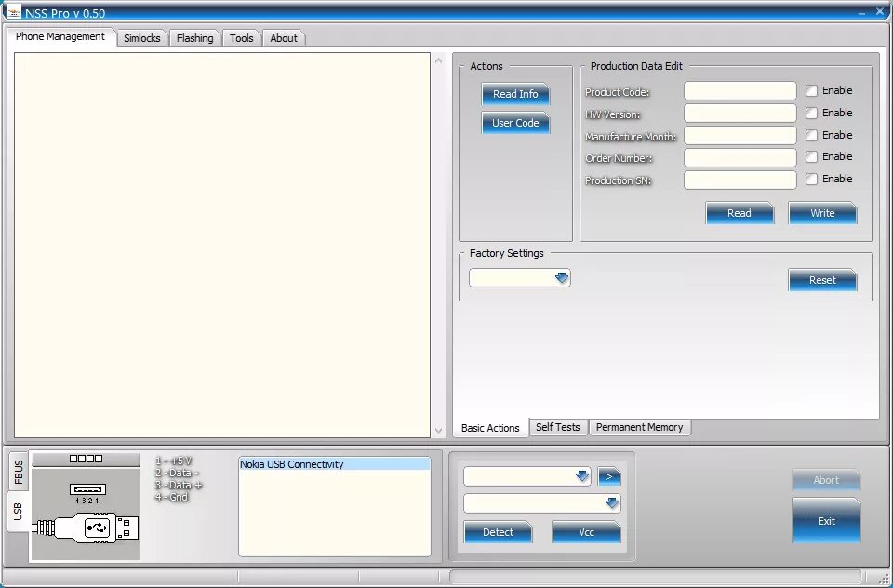Enable the HW Version checkbox
The image size is (893, 588).
(x=811, y=113)
